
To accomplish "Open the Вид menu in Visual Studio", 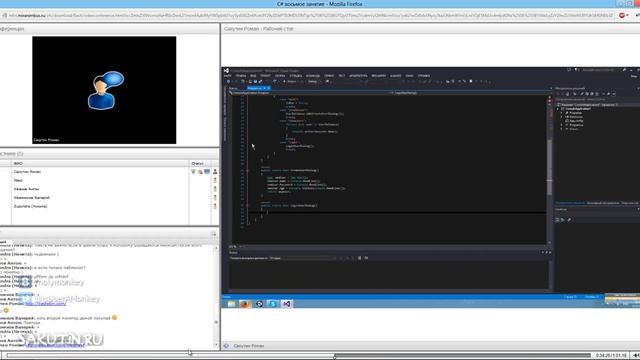I will pos(253,76).
